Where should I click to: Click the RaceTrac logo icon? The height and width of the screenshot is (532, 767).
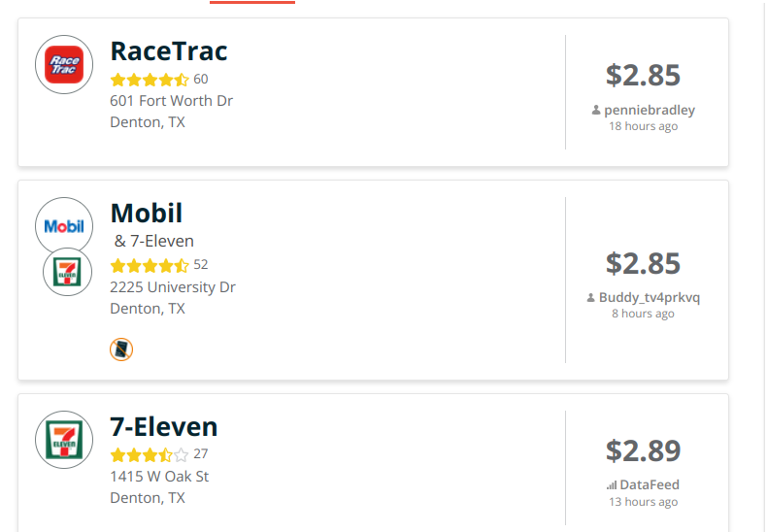(64, 64)
